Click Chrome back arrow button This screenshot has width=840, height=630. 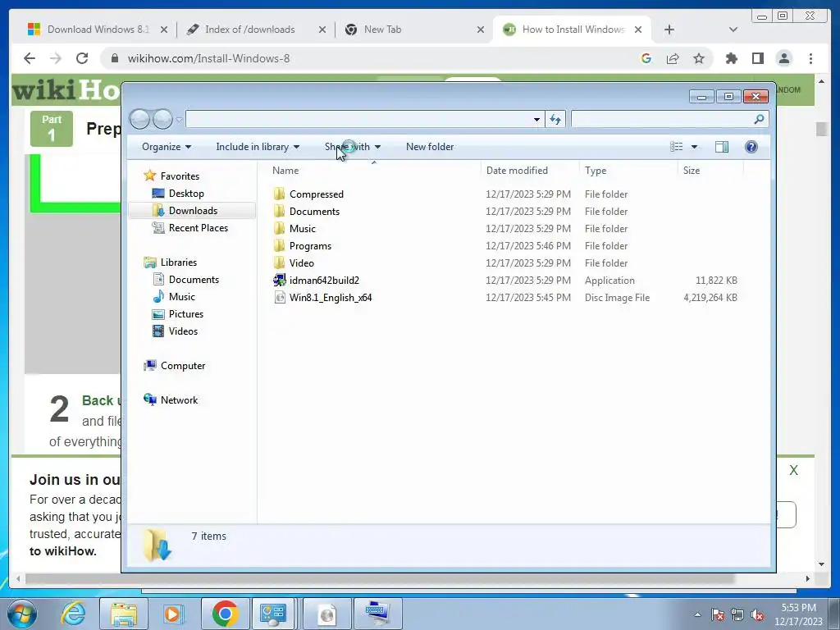[30, 58]
